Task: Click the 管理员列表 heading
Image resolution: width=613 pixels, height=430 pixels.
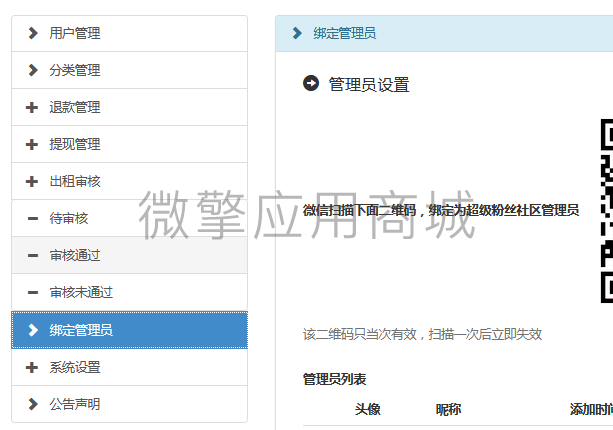Action: pyautogui.click(x=335, y=379)
